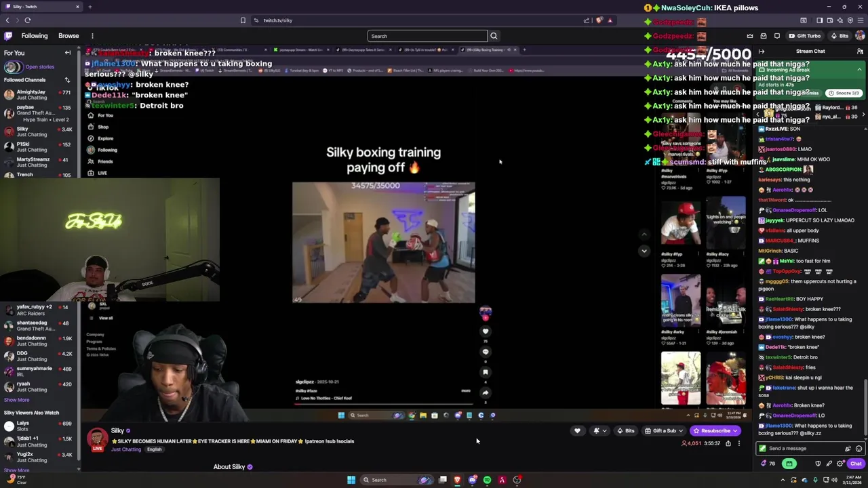Open the whispers icon
The image size is (868, 488).
(x=777, y=36)
